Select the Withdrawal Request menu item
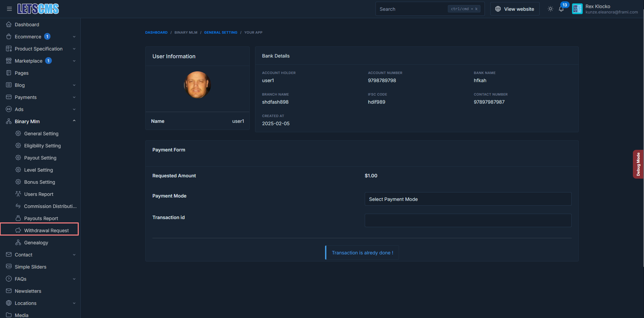The image size is (644, 318). point(46,231)
